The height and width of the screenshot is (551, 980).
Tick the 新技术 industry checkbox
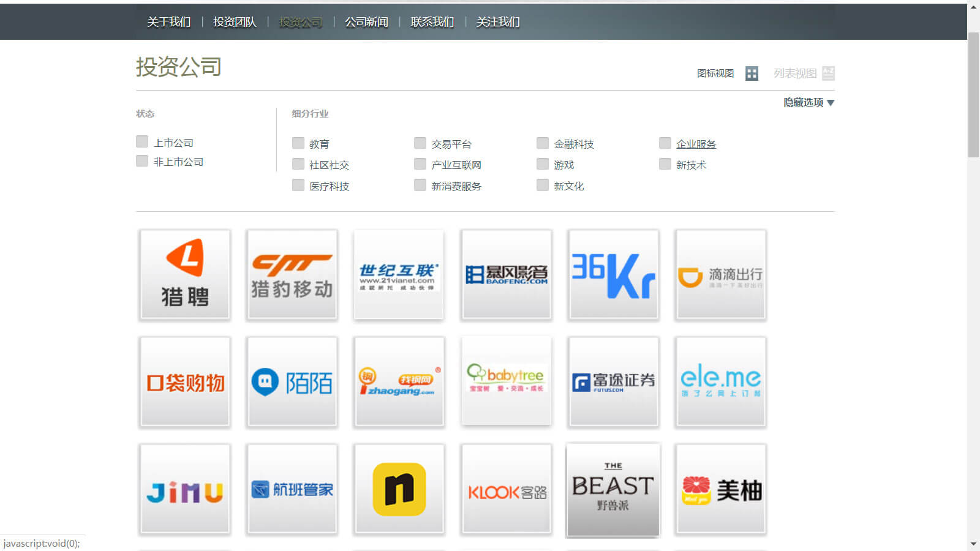[x=665, y=163]
